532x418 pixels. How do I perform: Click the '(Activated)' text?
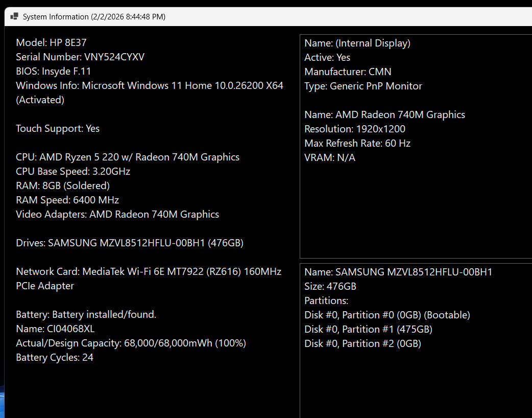click(x=40, y=100)
